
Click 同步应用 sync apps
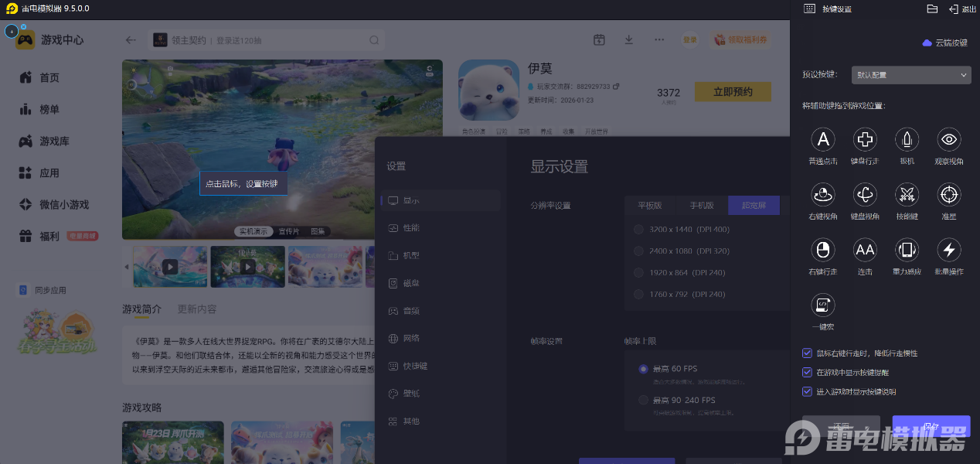tap(43, 291)
